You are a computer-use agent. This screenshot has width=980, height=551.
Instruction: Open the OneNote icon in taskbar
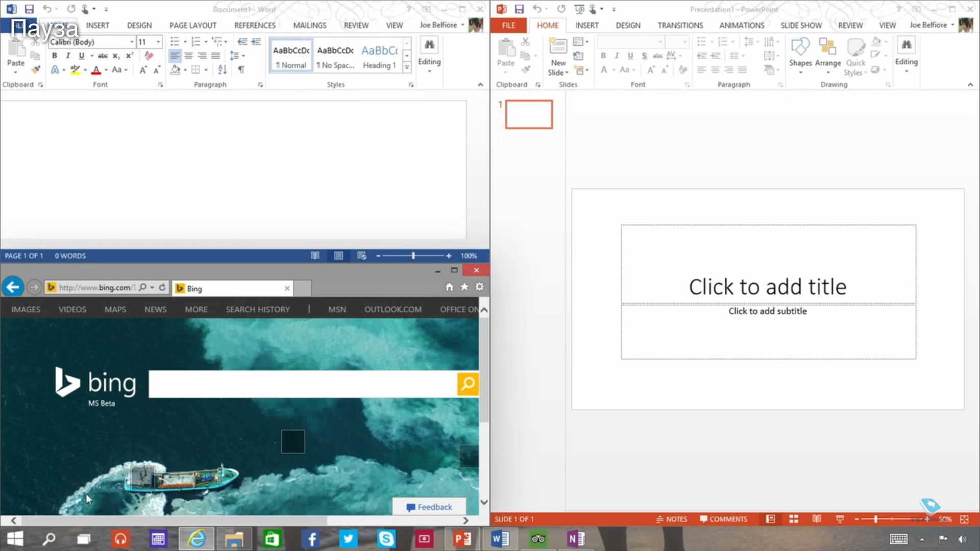(x=576, y=539)
